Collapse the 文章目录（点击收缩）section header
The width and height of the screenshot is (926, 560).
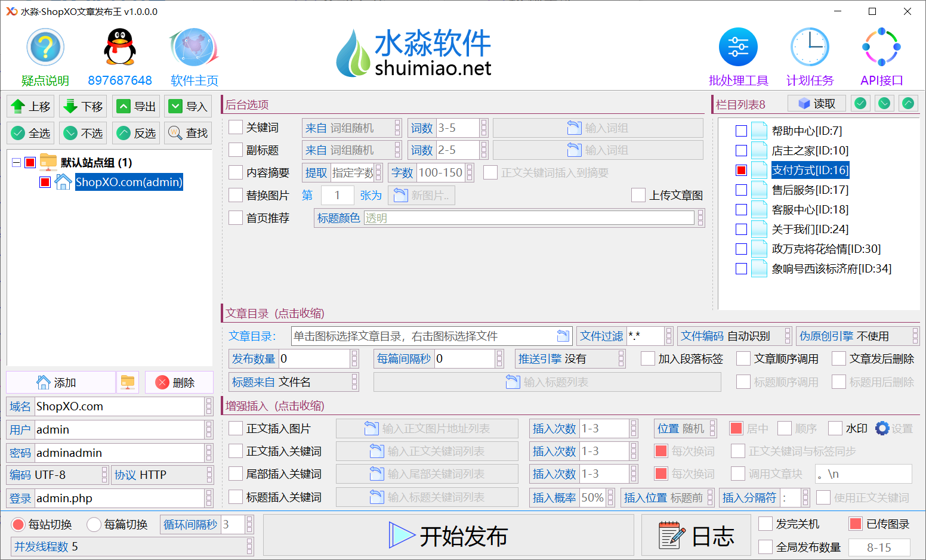click(x=275, y=313)
